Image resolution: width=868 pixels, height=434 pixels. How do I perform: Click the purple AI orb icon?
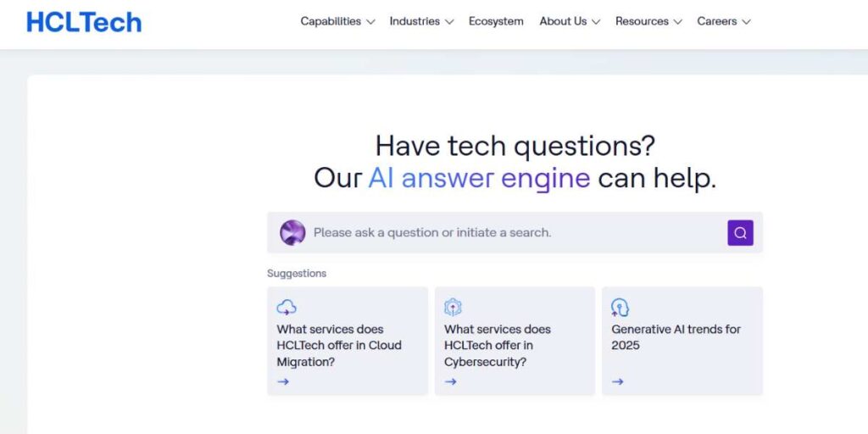292,232
